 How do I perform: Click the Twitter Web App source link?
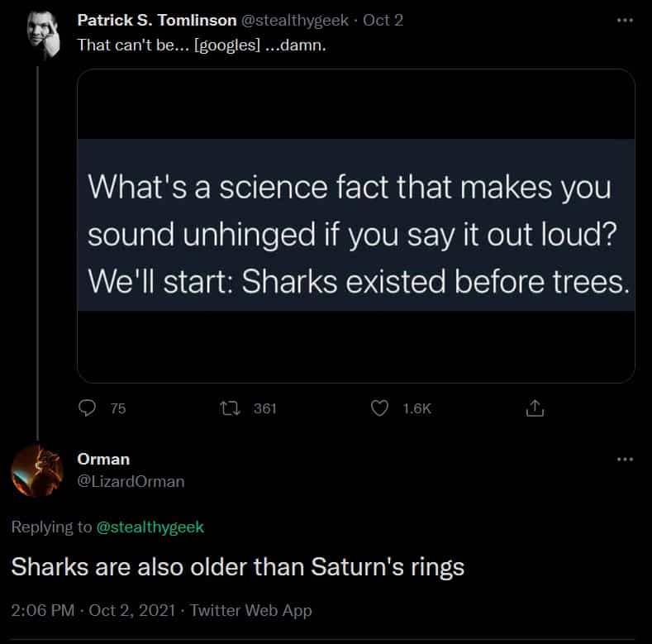pyautogui.click(x=251, y=611)
